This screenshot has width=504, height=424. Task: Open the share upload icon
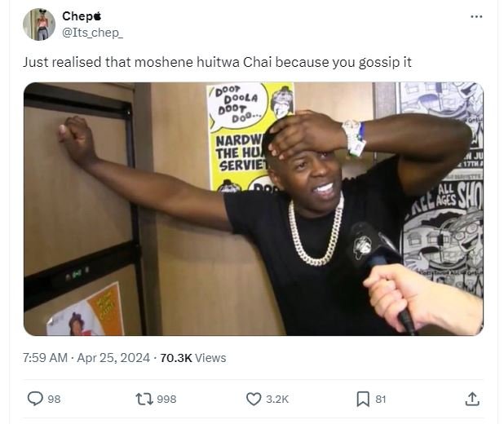point(472,399)
